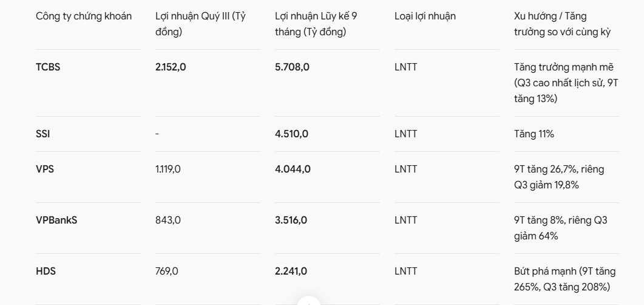Select the VPBankS 3.516,0 cumulative value

[291, 220]
